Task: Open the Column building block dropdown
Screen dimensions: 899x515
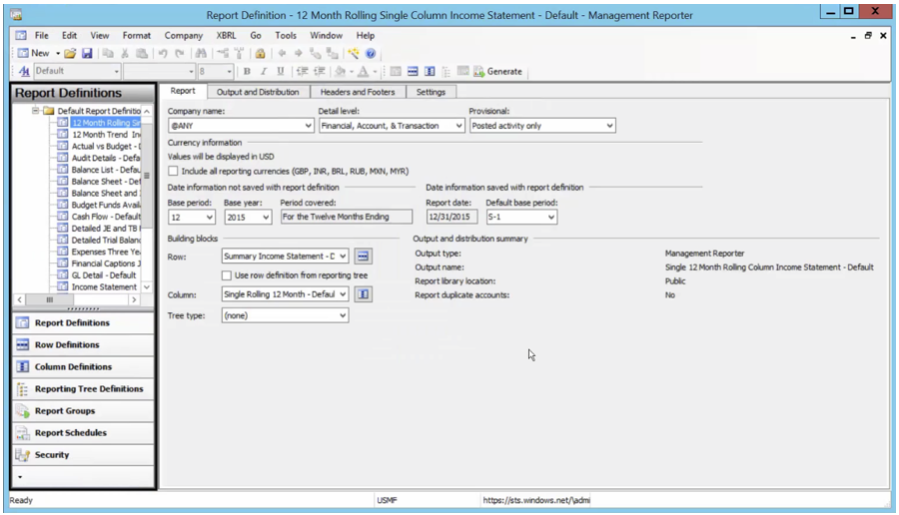Action: (343, 294)
